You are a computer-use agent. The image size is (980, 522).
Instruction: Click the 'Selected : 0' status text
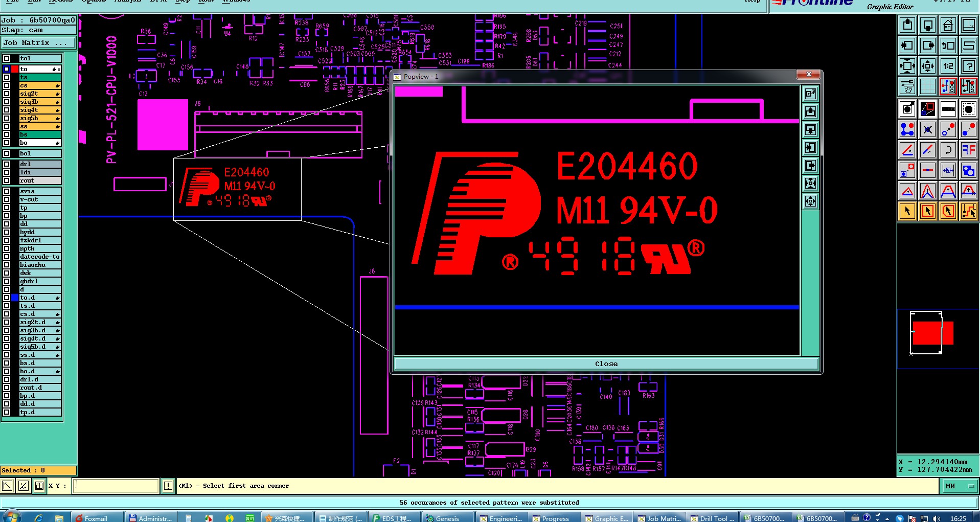(24, 470)
